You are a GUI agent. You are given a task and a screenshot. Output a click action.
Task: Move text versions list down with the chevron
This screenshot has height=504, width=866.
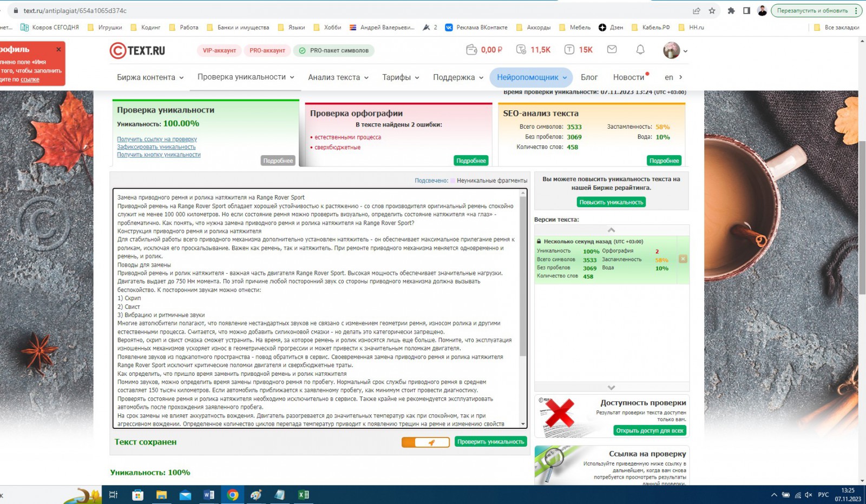[611, 387]
